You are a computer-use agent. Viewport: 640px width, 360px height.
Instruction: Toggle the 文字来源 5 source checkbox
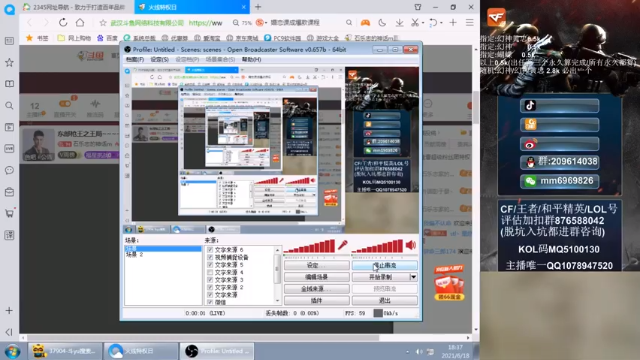pos(210,264)
